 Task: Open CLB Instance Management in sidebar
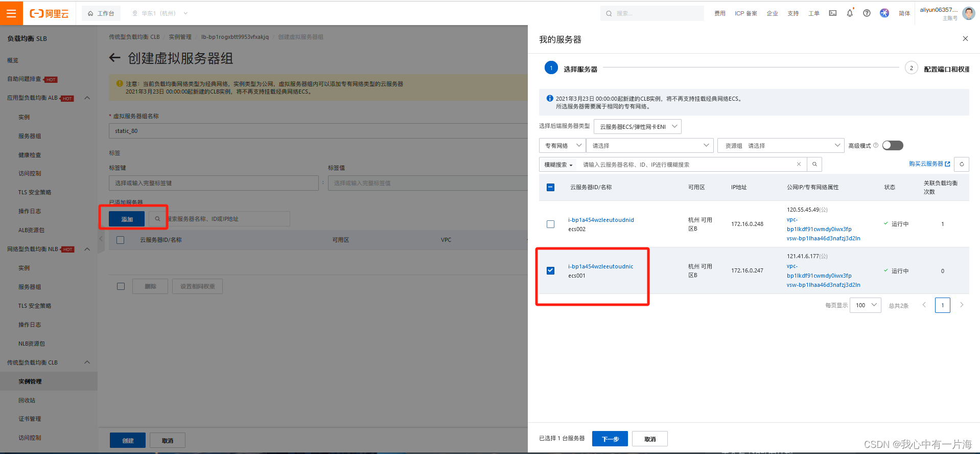(30, 381)
